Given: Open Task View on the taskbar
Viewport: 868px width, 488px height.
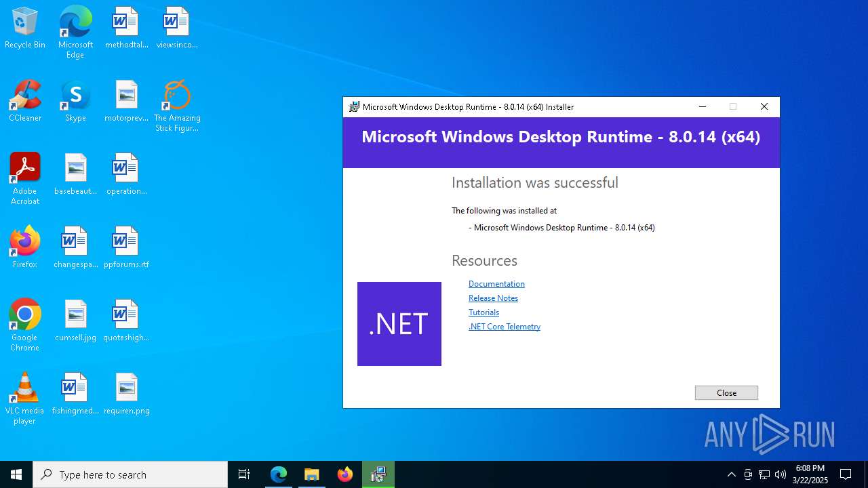Looking at the screenshot, I should [x=244, y=474].
